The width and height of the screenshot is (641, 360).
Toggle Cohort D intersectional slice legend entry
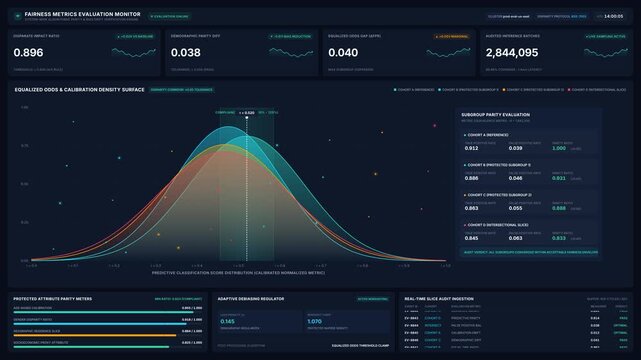pyautogui.click(x=597, y=89)
